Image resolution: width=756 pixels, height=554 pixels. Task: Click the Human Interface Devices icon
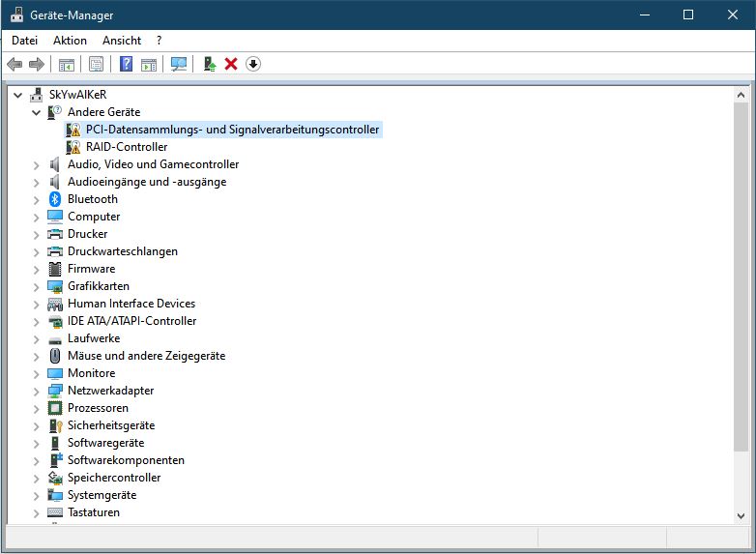click(55, 304)
